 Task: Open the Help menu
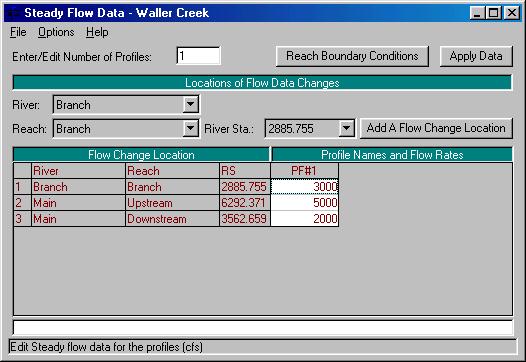[x=97, y=32]
